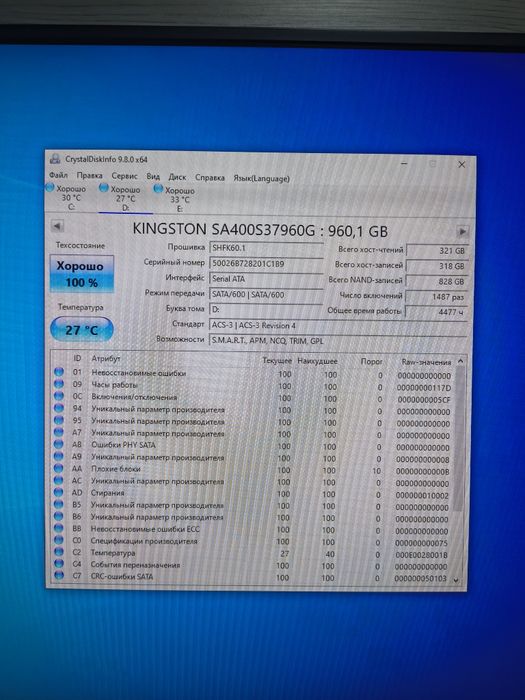The image size is (525, 700).
Task: Click scroll down arrow of attribute list
Action: pyautogui.click(x=456, y=580)
